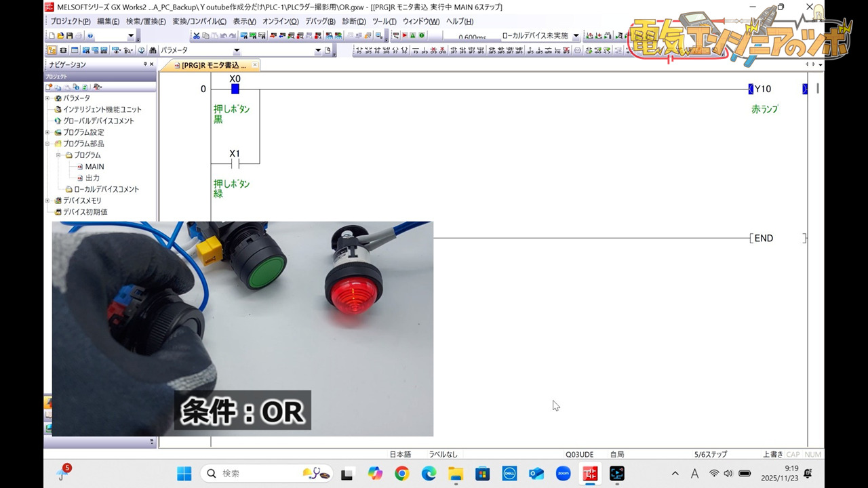Switch to the [PRG]R モニタ書込 tab
Image resolution: width=868 pixels, height=488 pixels.
point(214,65)
